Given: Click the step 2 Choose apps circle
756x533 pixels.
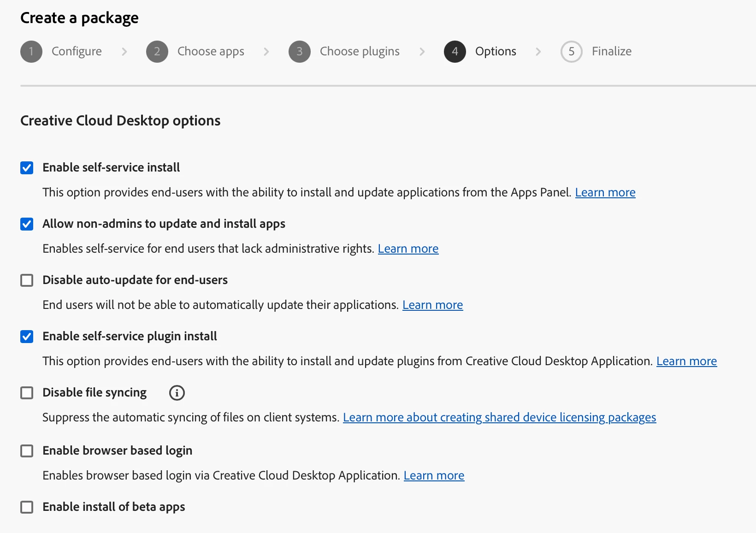Looking at the screenshot, I should pos(157,52).
